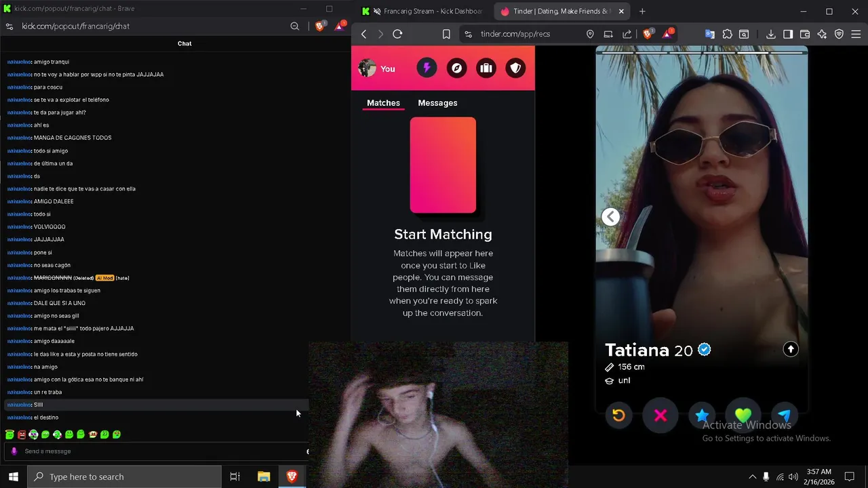Open site settings icon beside tinder.com URL

[x=468, y=34]
